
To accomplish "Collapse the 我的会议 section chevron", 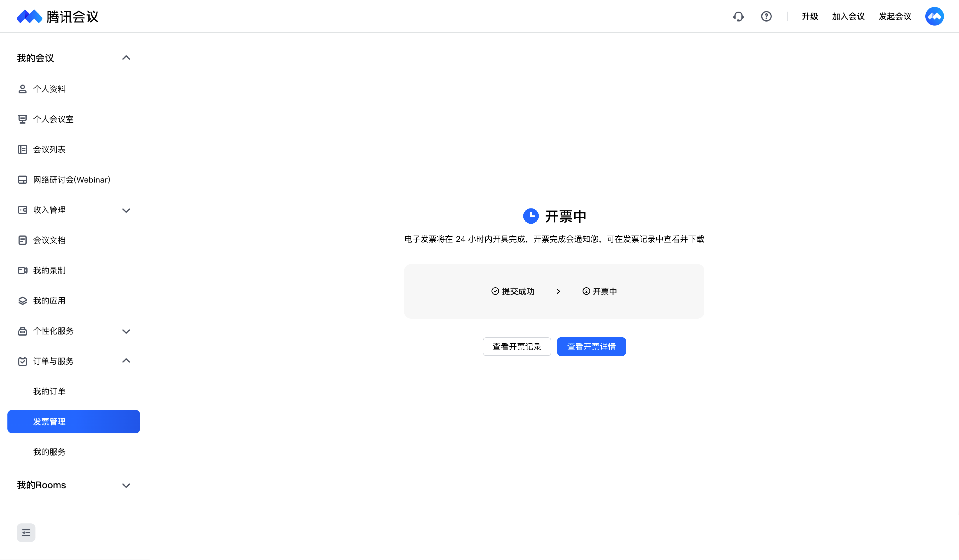I will [x=126, y=58].
